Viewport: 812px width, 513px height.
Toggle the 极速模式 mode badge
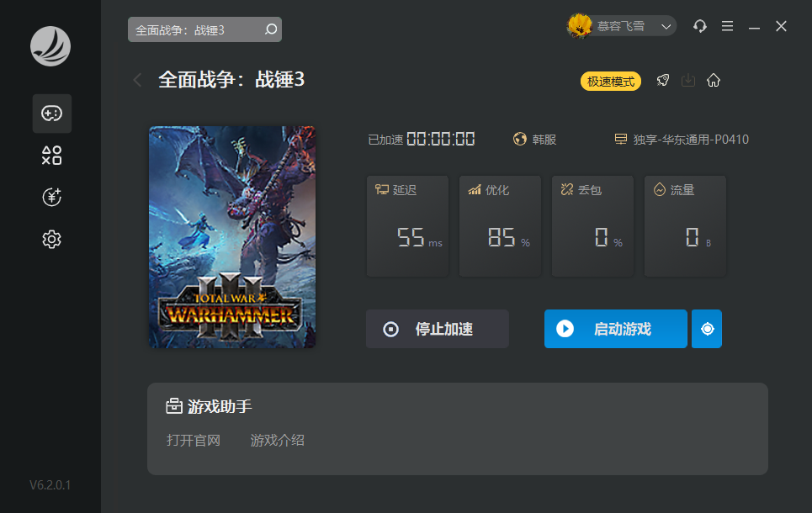click(611, 82)
